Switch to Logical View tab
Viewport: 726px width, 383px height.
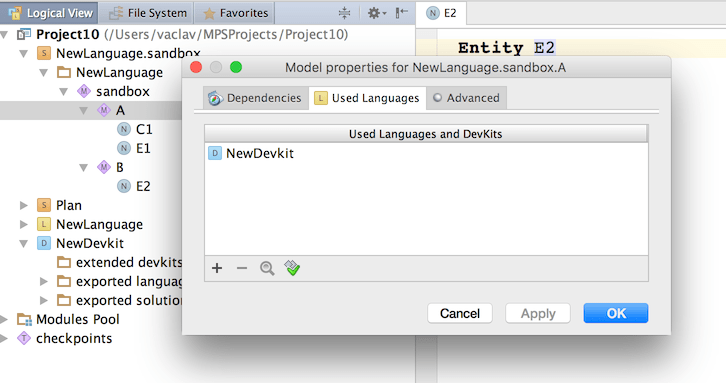pos(50,13)
